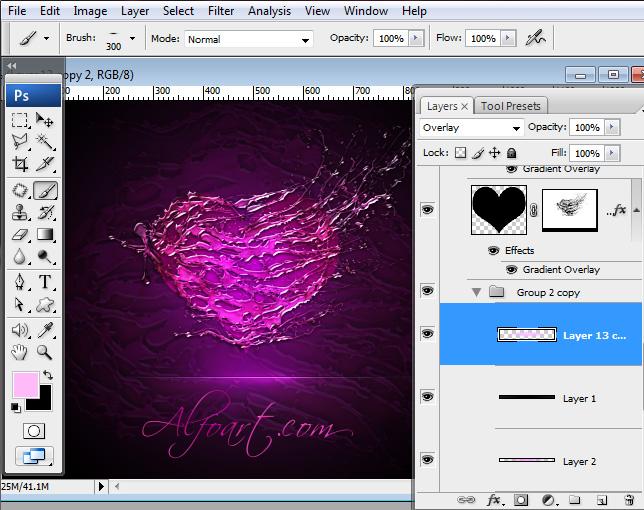Open the tool preset picker dropdown
Image resolution: width=644 pixels, height=510 pixels.
point(46,38)
